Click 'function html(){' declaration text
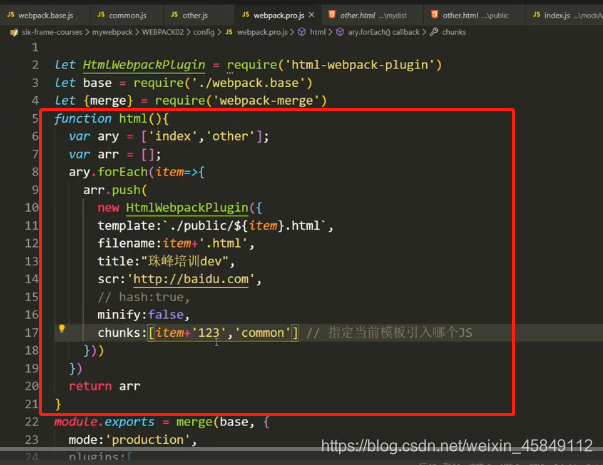 111,118
